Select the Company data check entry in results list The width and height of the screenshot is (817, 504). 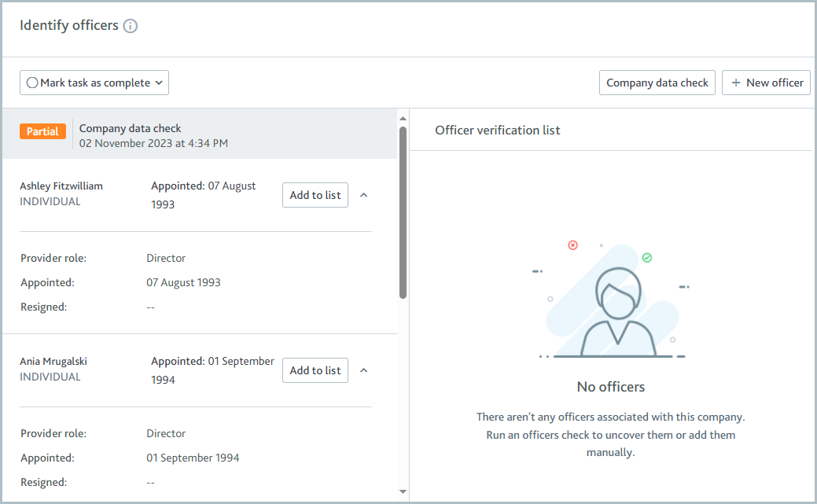(x=130, y=127)
